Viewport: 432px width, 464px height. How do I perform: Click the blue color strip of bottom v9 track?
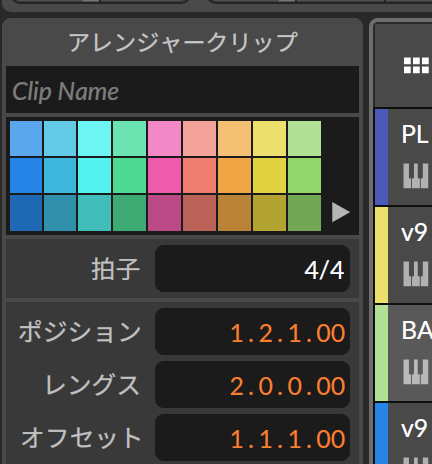[381, 433]
